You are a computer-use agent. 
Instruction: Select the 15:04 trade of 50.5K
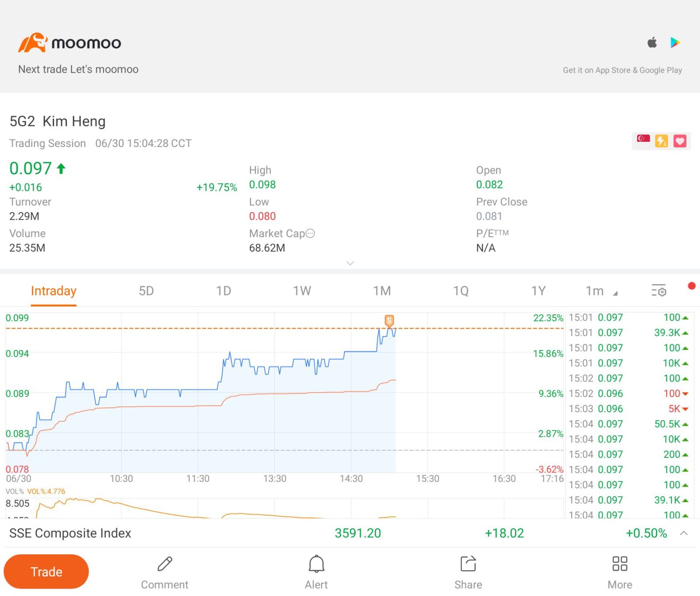click(629, 424)
